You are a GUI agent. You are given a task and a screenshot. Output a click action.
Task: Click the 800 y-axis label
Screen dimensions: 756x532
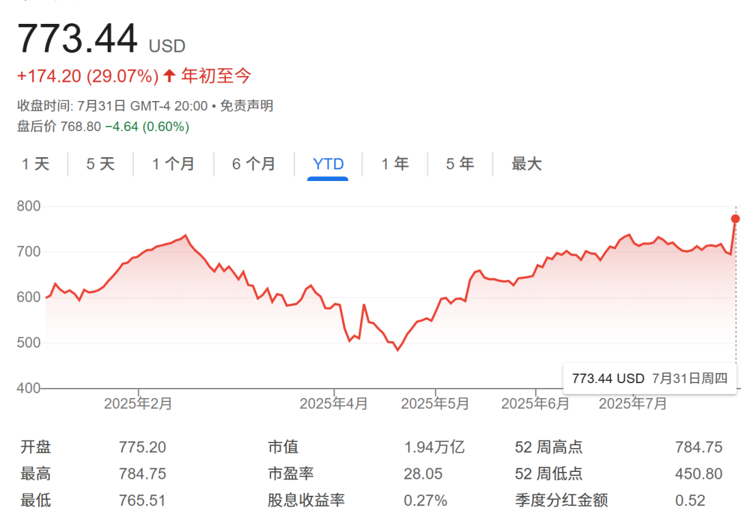point(29,206)
